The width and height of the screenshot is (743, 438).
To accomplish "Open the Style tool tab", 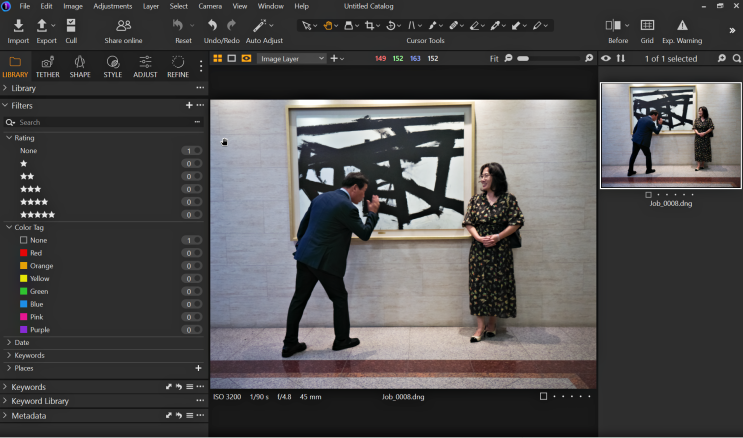I will pyautogui.click(x=113, y=66).
